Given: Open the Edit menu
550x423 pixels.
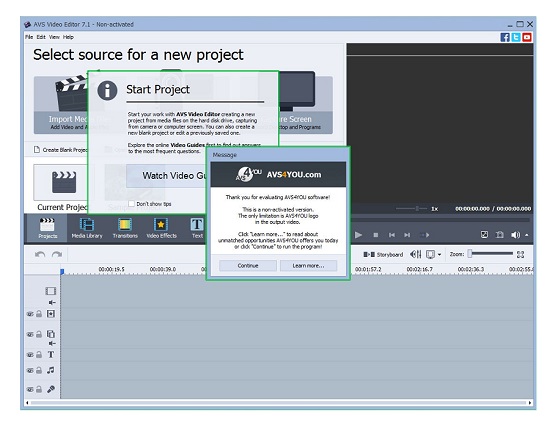Looking at the screenshot, I should click(x=41, y=37).
